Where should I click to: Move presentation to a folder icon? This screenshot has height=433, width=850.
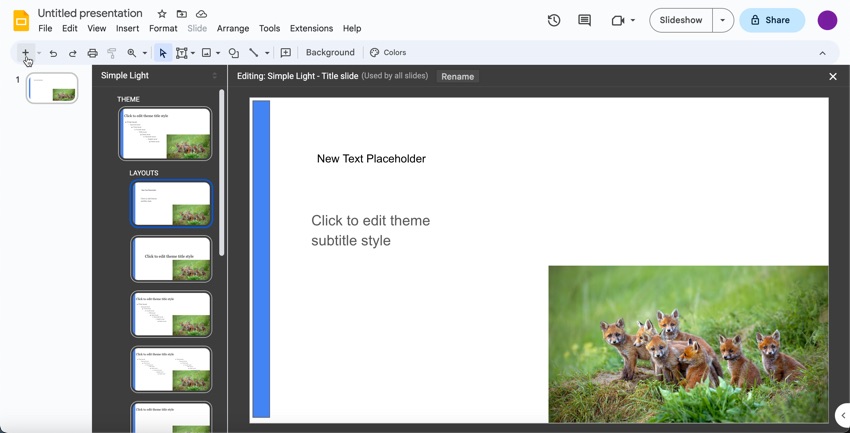182,14
